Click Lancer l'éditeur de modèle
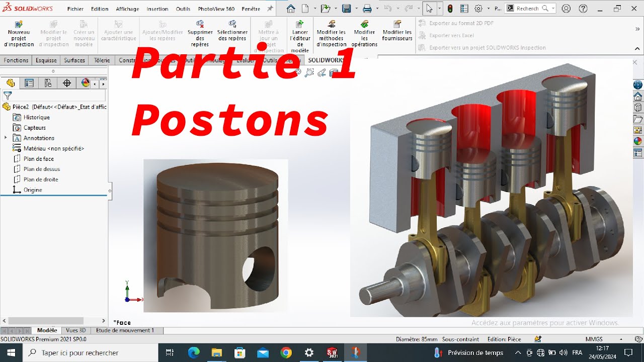This screenshot has width=644, height=362. [x=300, y=37]
